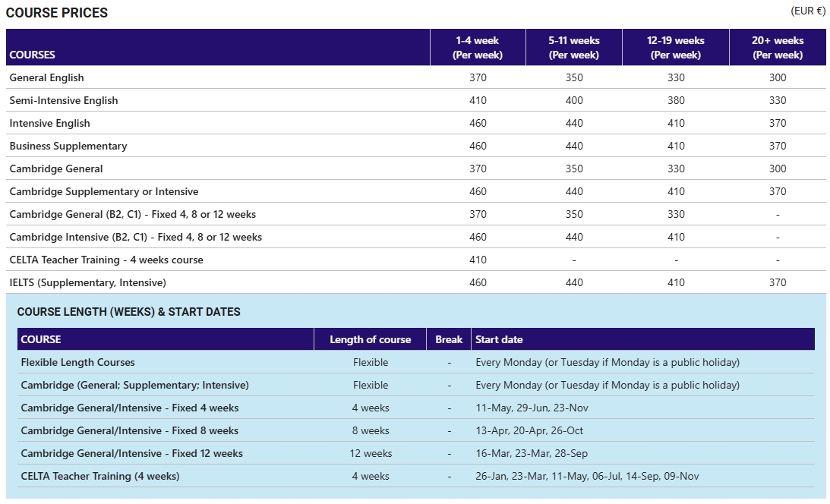Select the 12 weeks course length cell
Image resolution: width=830 pixels, height=504 pixels.
click(371, 453)
